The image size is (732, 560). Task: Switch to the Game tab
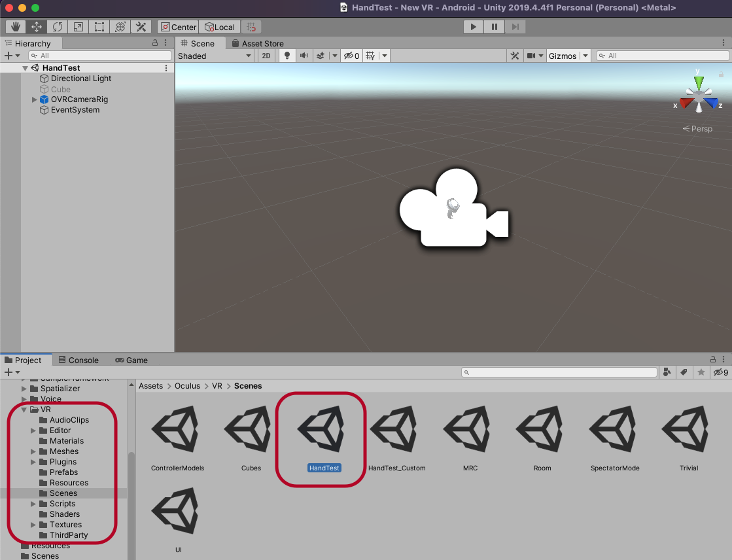pyautogui.click(x=131, y=360)
